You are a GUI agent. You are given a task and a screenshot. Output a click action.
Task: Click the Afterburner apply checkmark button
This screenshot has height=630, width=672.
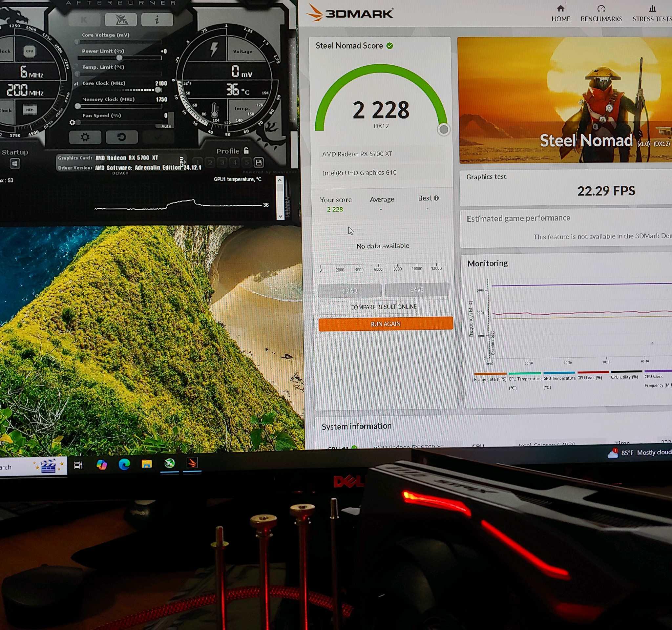tap(158, 137)
